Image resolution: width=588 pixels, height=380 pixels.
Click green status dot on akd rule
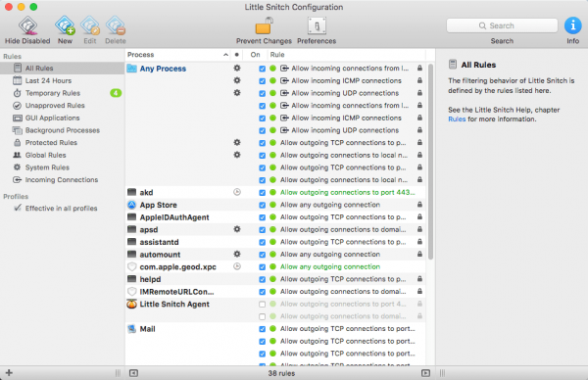273,192
